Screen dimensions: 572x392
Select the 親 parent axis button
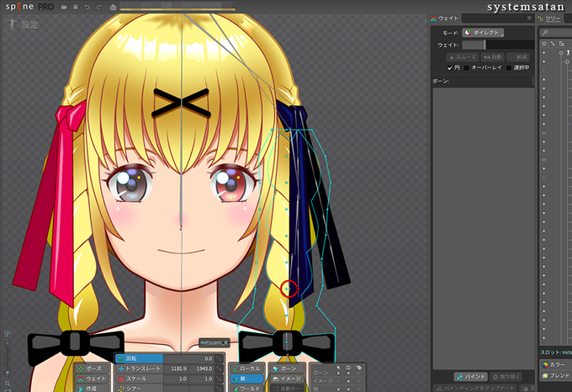tap(246, 379)
